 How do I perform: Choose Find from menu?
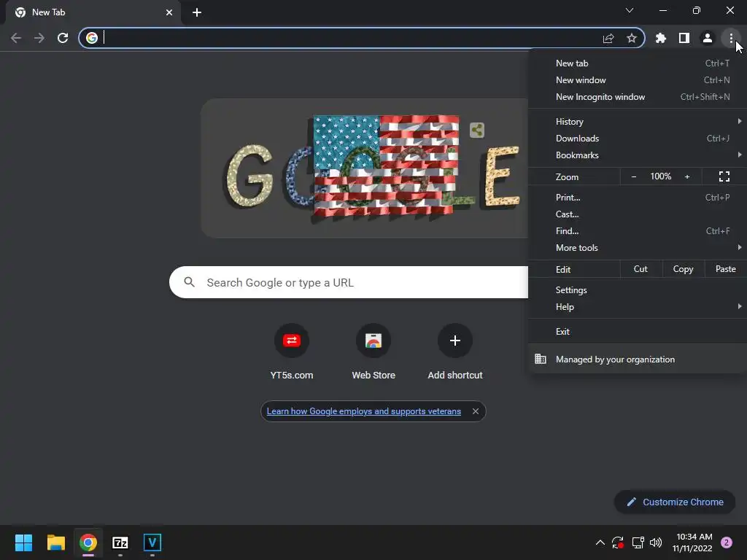[638, 231]
